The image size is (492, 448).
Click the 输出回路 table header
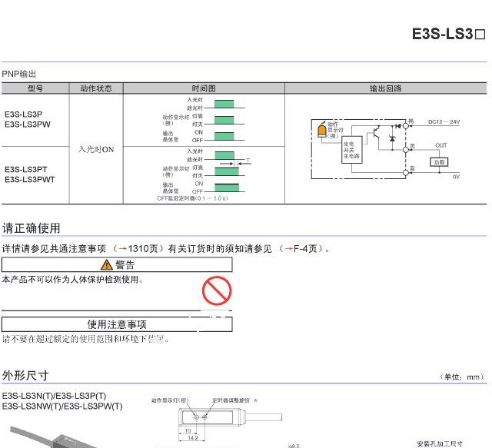tap(386, 88)
